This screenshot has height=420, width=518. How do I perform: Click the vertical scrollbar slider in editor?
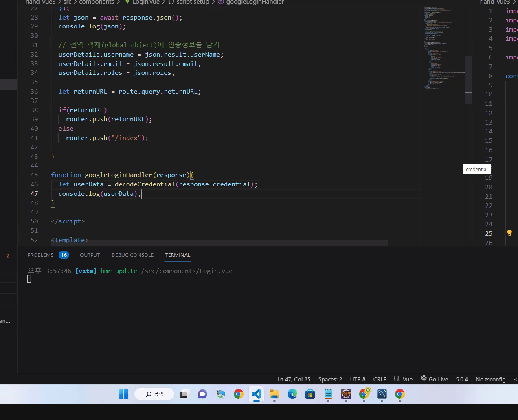point(469,80)
